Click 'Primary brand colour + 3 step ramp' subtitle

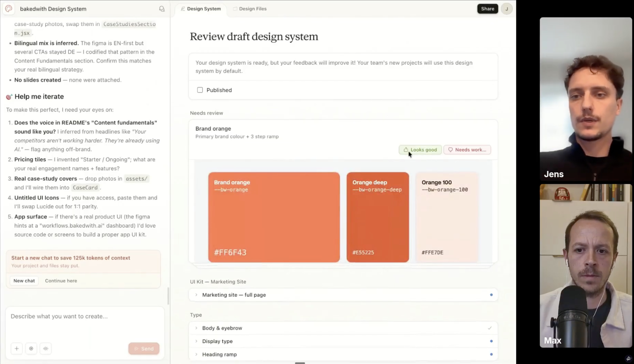coord(237,136)
